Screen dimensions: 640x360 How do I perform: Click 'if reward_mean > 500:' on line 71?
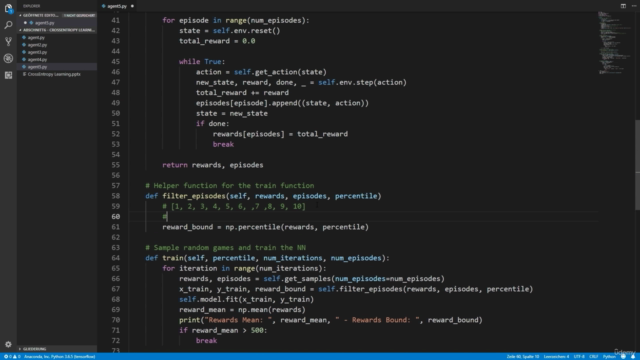point(223,330)
